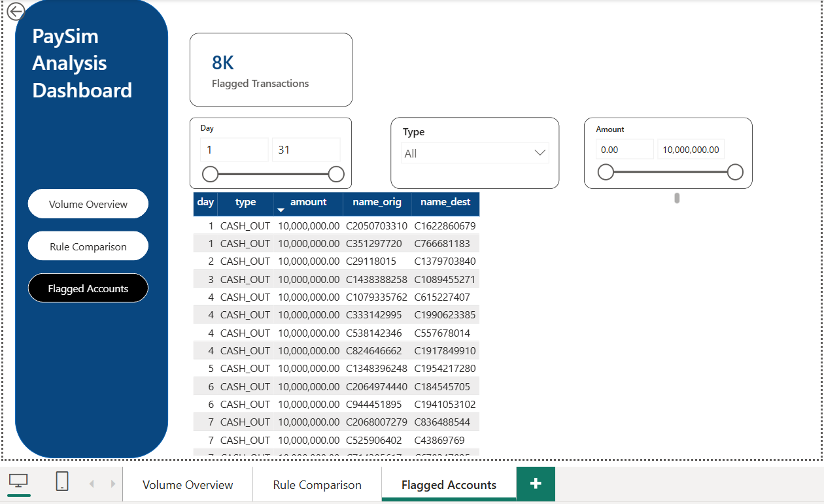Select cell C2050703310
824x504 pixels.
[377, 226]
